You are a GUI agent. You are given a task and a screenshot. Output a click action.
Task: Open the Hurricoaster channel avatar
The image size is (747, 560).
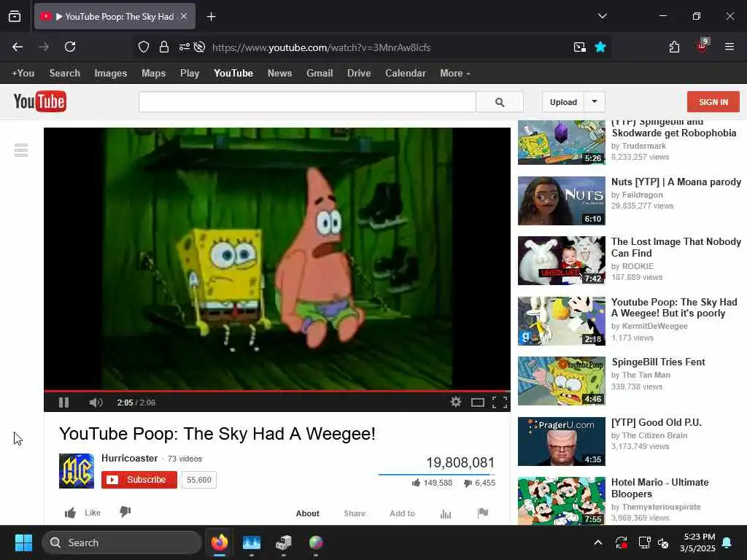pos(76,471)
